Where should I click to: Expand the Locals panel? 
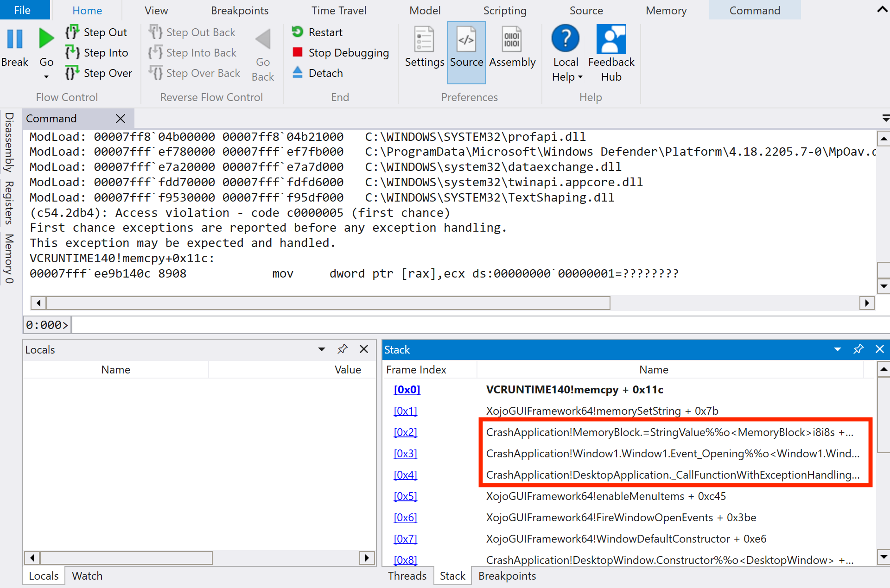[x=321, y=349]
